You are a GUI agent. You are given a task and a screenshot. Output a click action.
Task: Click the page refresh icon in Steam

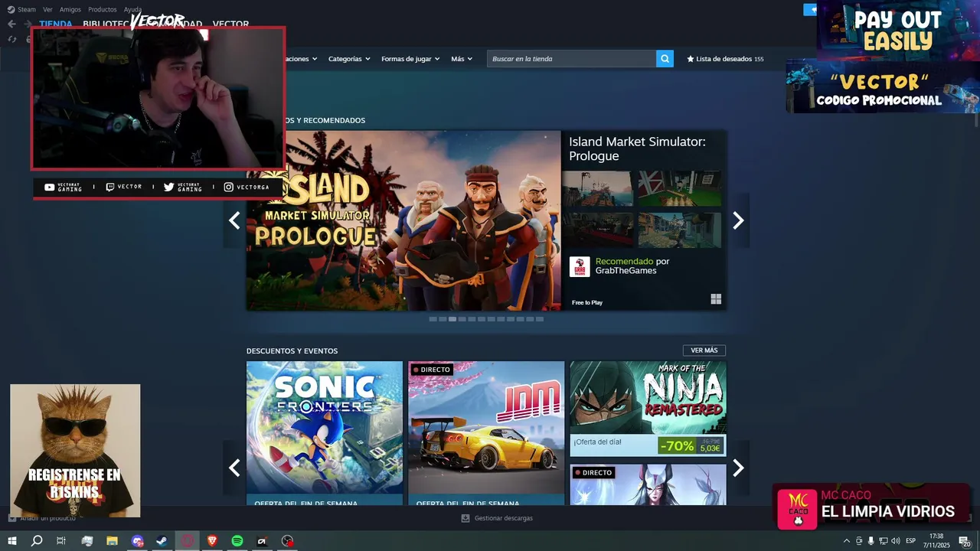coord(12,39)
